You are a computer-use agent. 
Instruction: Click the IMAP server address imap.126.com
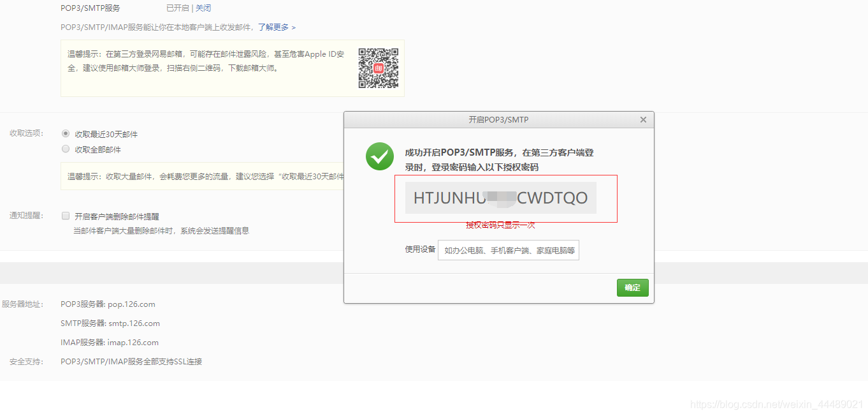(x=133, y=342)
